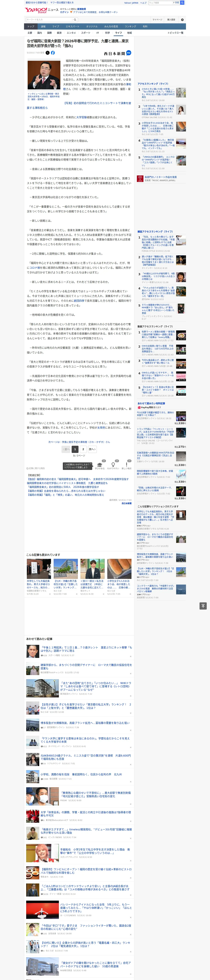Click the マイページ button

tap(157, 20)
